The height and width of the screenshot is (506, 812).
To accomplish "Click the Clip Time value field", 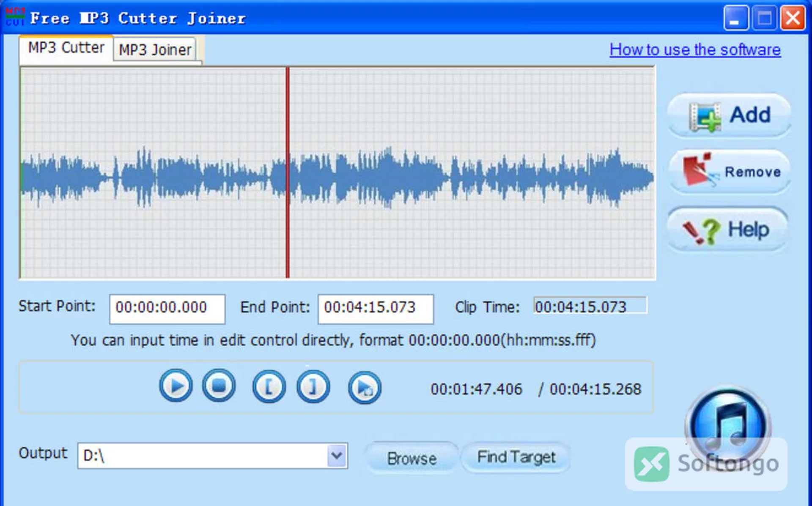I will (x=590, y=306).
